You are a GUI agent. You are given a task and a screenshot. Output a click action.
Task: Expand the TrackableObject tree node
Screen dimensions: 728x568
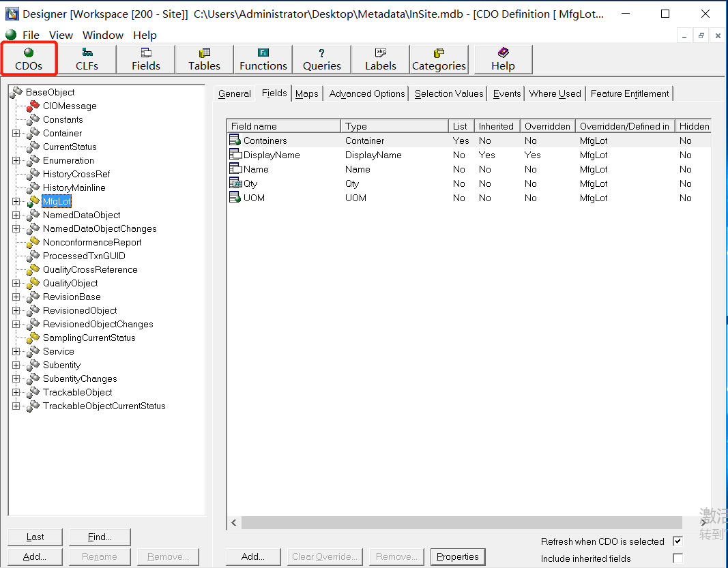pos(16,393)
